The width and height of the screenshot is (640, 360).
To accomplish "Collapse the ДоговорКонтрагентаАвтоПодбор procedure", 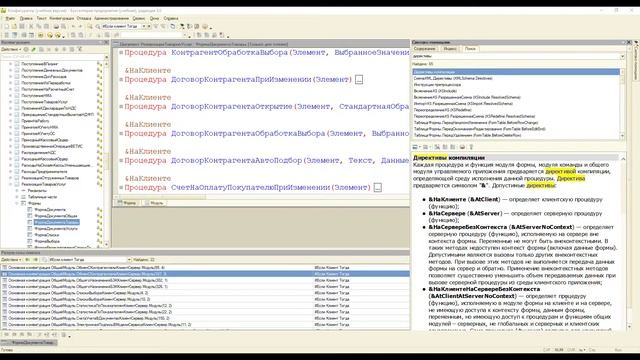I will coord(121,160).
